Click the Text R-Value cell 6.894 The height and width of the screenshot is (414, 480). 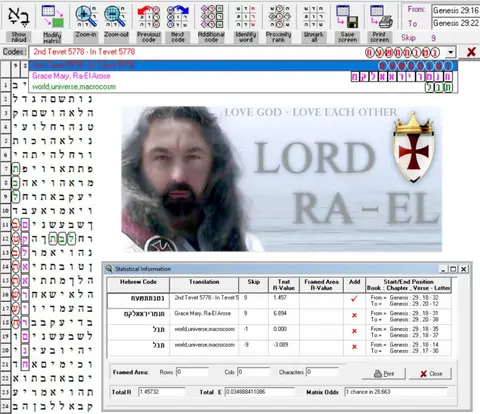pyautogui.click(x=284, y=317)
